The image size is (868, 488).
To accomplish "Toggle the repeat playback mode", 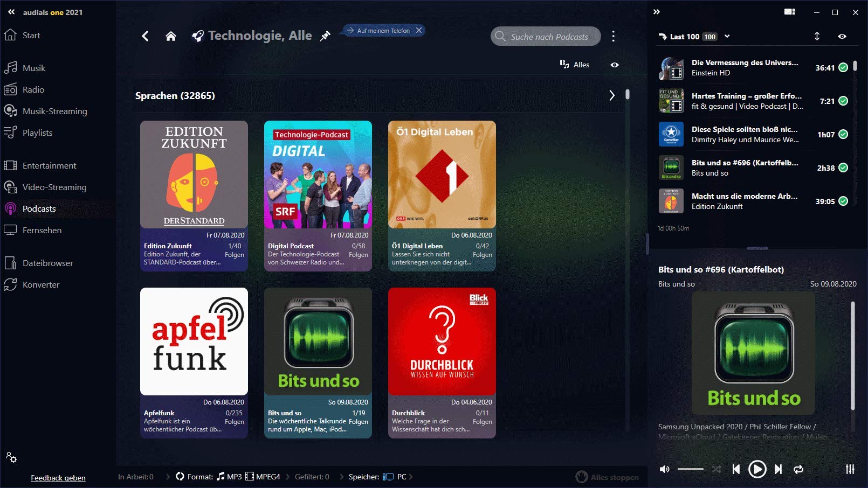I will tap(798, 469).
